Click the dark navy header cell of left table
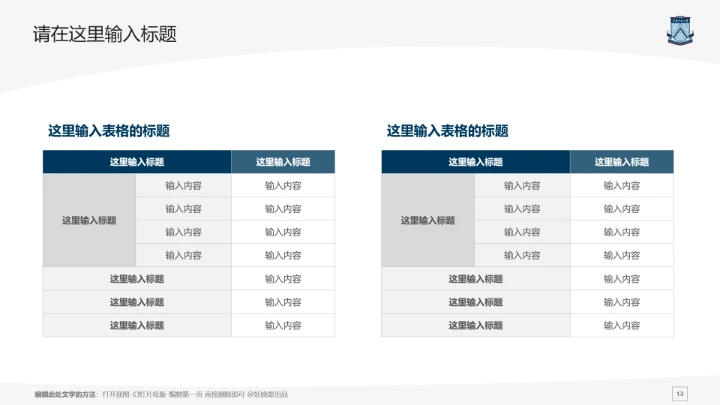 tap(137, 162)
